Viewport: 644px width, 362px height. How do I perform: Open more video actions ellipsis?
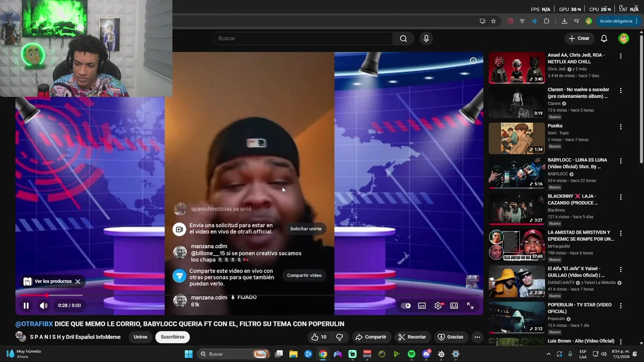tap(477, 337)
